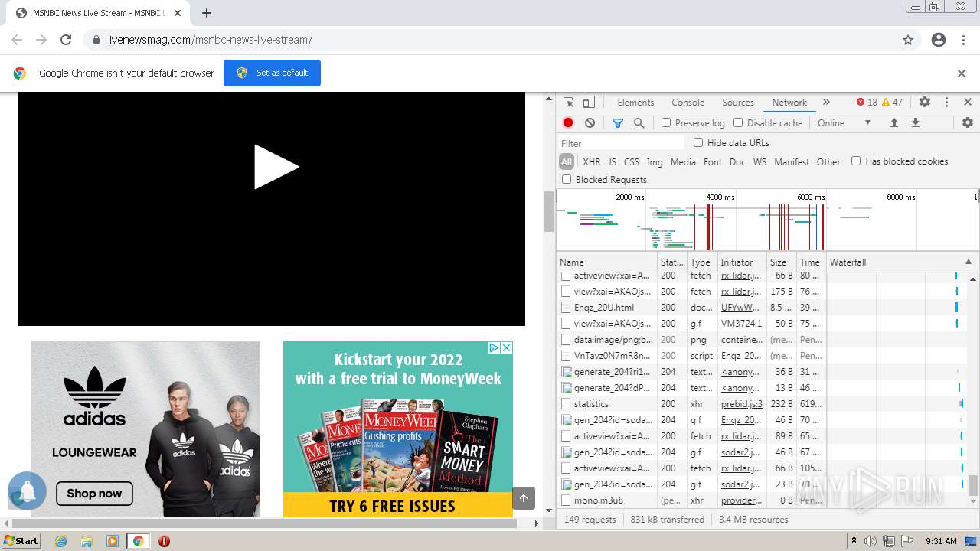Image resolution: width=980 pixels, height=551 pixels.
Task: Open the adidas Shop now ad button
Action: coord(94,494)
